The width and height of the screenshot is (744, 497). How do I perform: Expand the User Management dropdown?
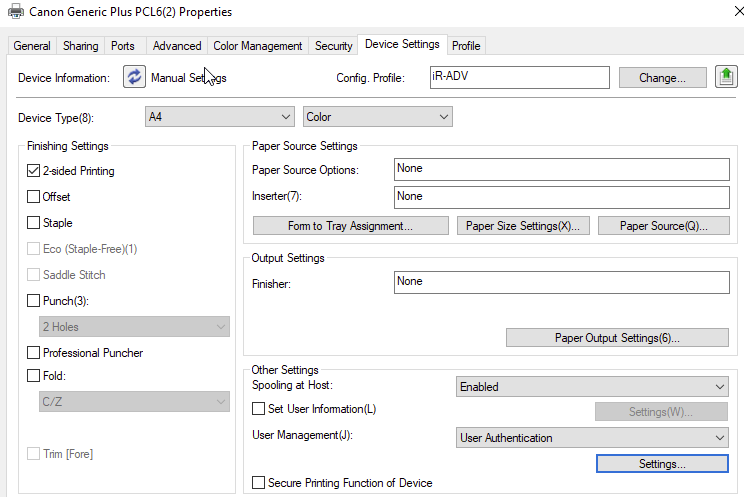pos(592,438)
